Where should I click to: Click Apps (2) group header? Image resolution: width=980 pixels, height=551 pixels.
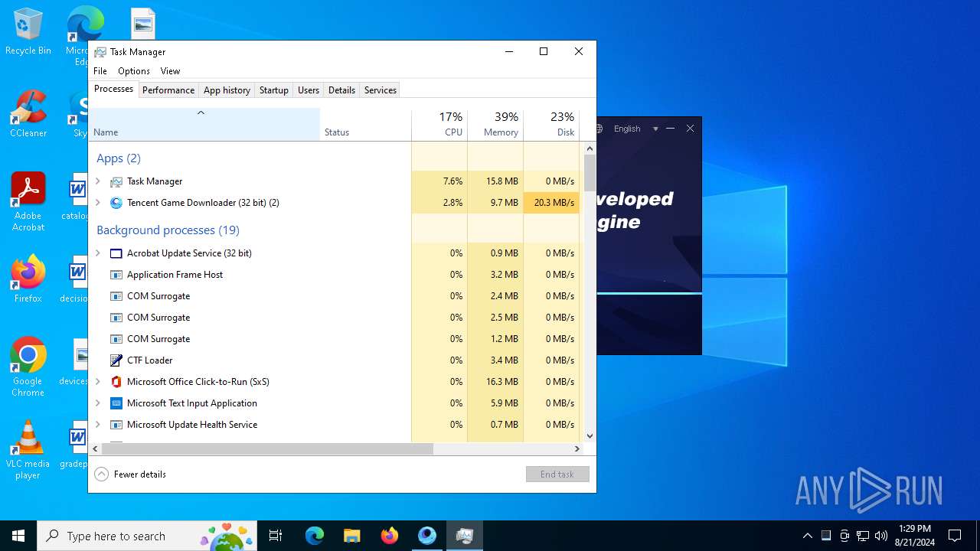[119, 158]
